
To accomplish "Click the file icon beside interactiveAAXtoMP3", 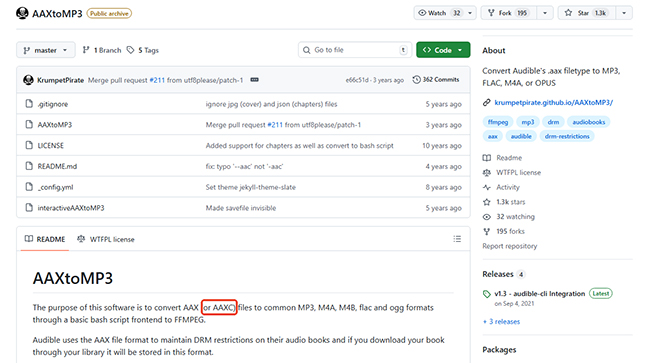I will pyautogui.click(x=29, y=207).
